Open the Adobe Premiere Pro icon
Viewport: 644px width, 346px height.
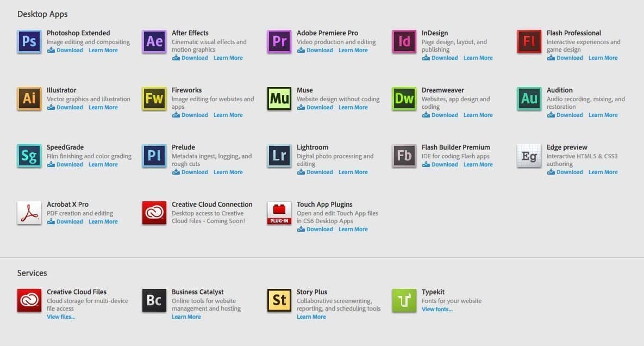[x=279, y=41]
